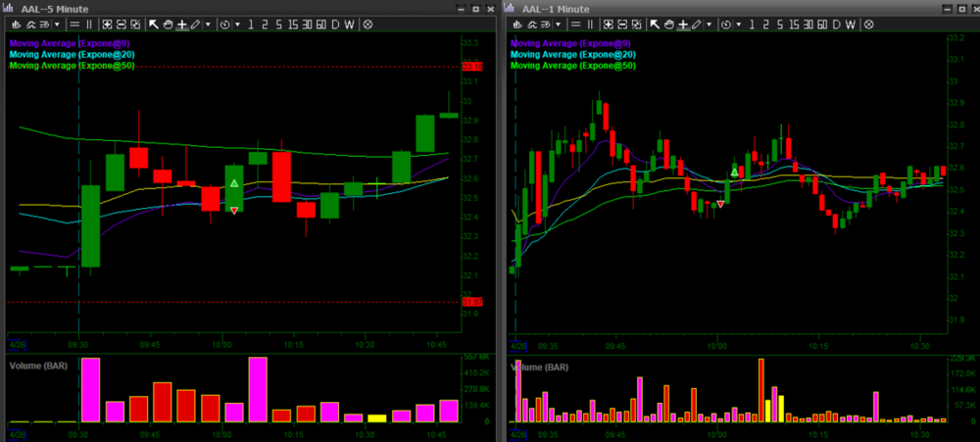Select the arrow pointer tool in 5 Minute chart
The height and width of the screenshot is (442, 980).
coord(154,24)
